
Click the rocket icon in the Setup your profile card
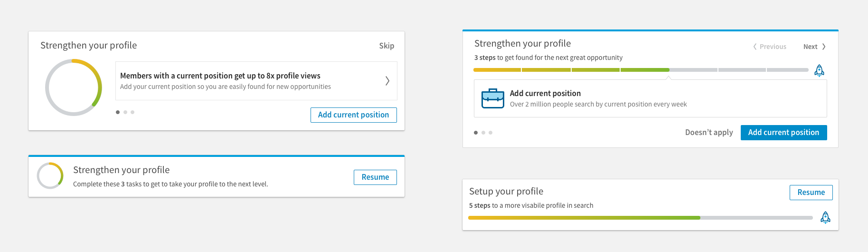pos(826,217)
